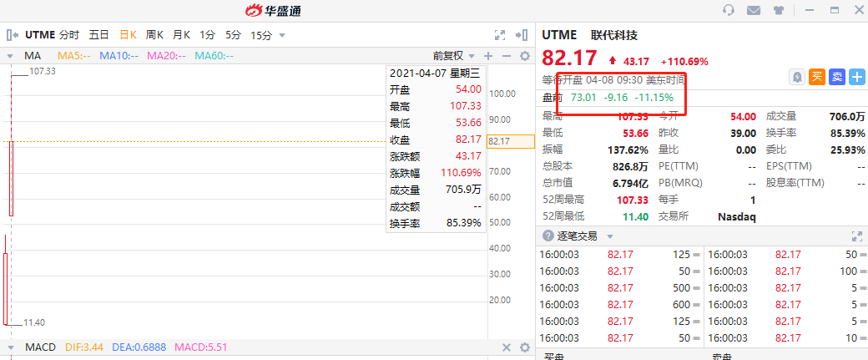Select 周K weekly candlestick tab
Screen dimensions: 868x360
point(154,35)
